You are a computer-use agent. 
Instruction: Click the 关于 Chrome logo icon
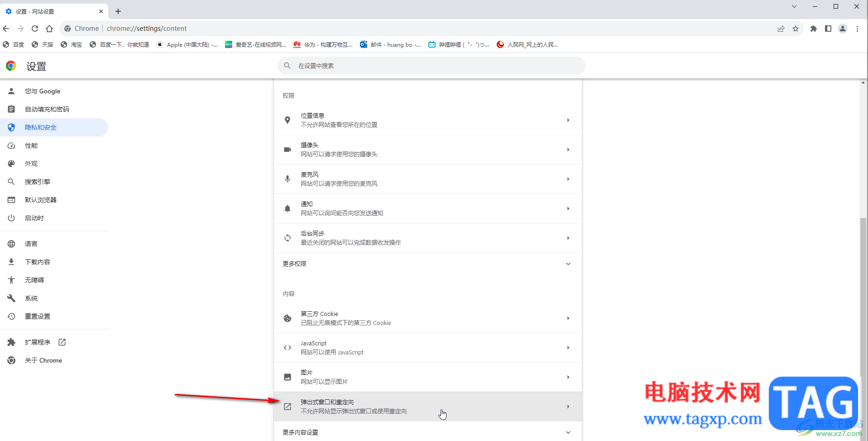11,360
